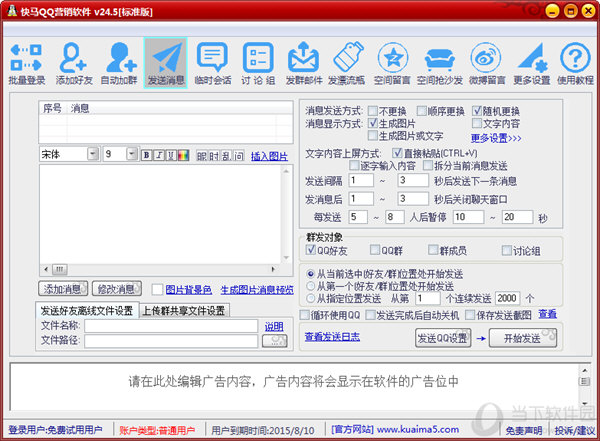The width and height of the screenshot is (600, 441).
Task: Insert the 时 time variable
Action: click(214, 156)
